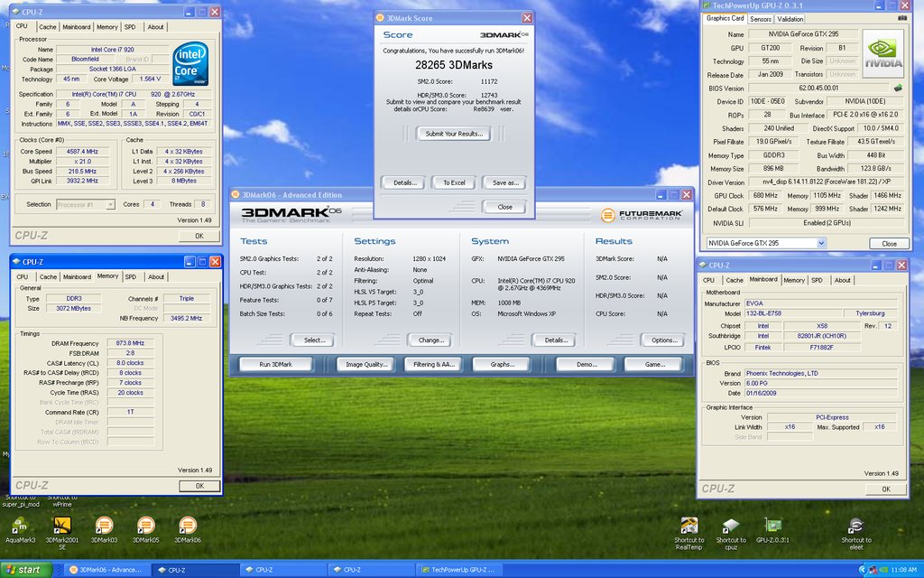Start the Demo button in 3DMark06
The image size is (924, 578).
(587, 365)
